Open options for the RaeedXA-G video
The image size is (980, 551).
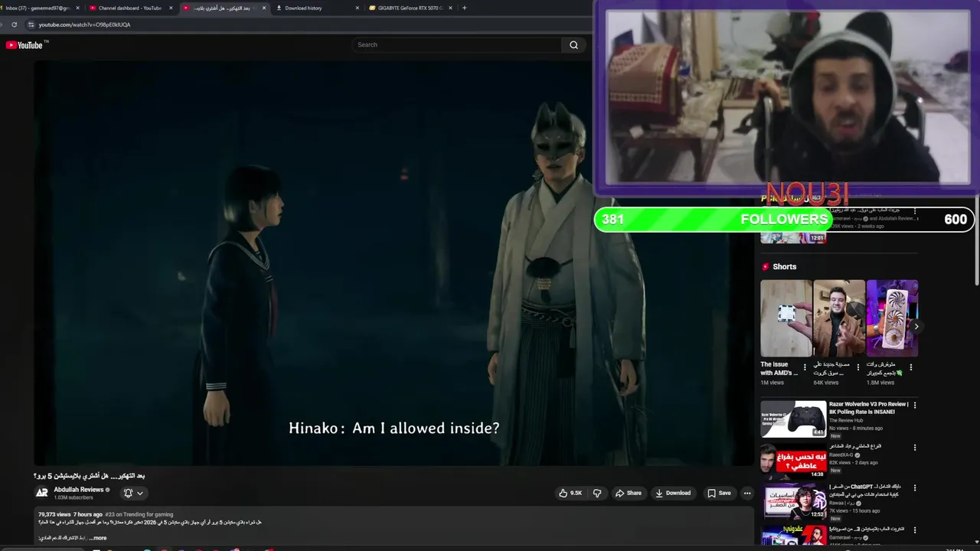point(914,447)
